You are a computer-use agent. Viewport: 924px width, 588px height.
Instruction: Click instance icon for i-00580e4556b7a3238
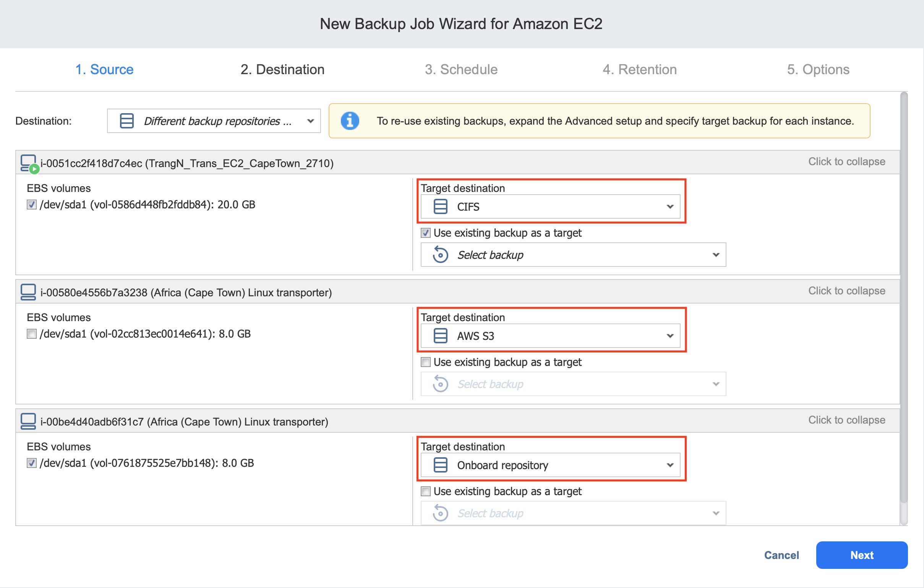click(28, 292)
